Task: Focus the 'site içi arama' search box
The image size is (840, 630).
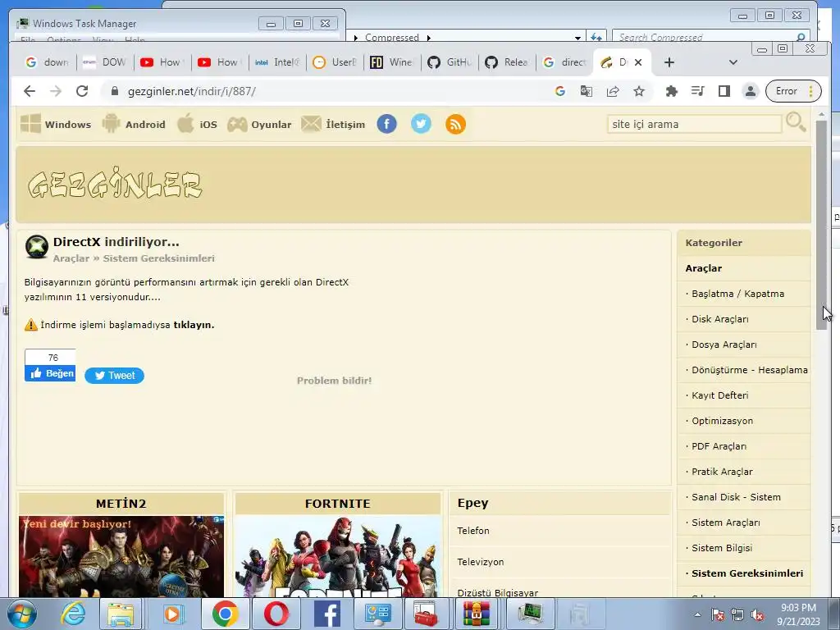Action: [694, 125]
